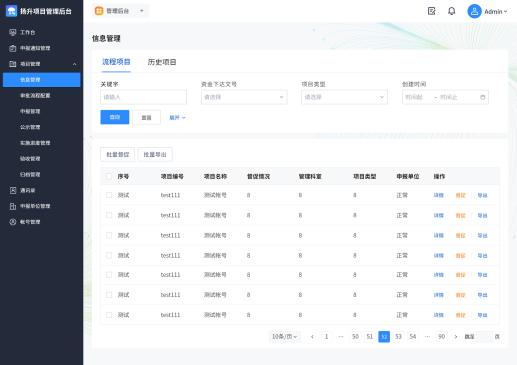Select 信息管理 in the sidebar

(42, 80)
